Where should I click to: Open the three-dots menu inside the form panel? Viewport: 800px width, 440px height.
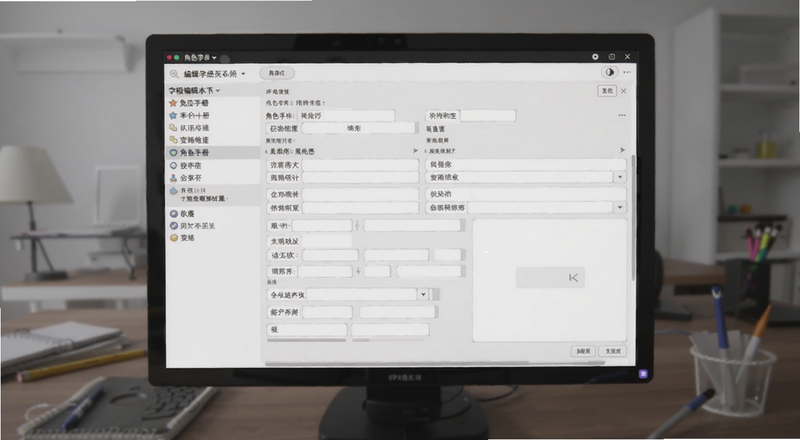point(621,115)
